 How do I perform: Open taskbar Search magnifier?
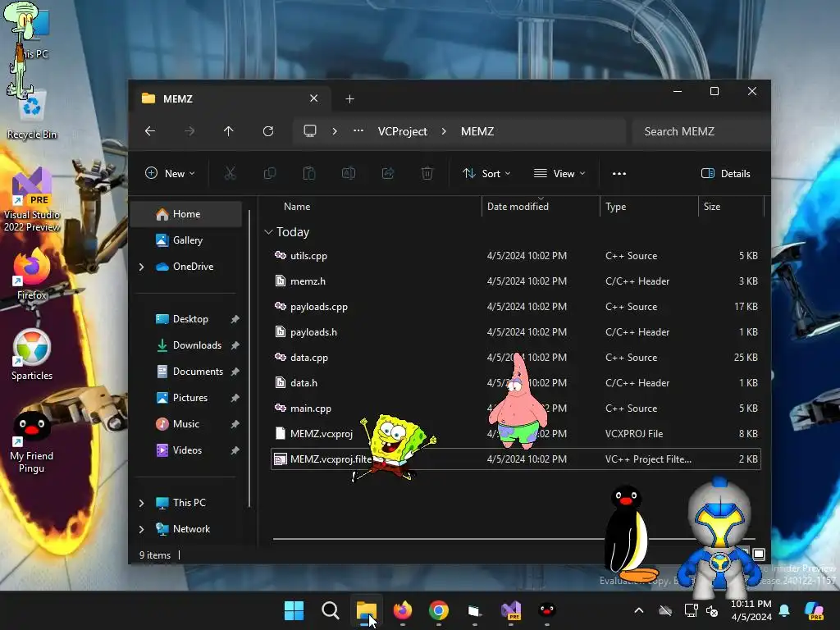tap(331, 610)
